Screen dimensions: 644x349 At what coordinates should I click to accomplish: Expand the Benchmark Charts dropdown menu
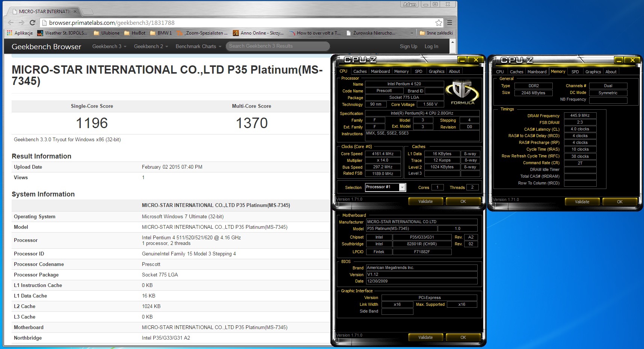[198, 46]
